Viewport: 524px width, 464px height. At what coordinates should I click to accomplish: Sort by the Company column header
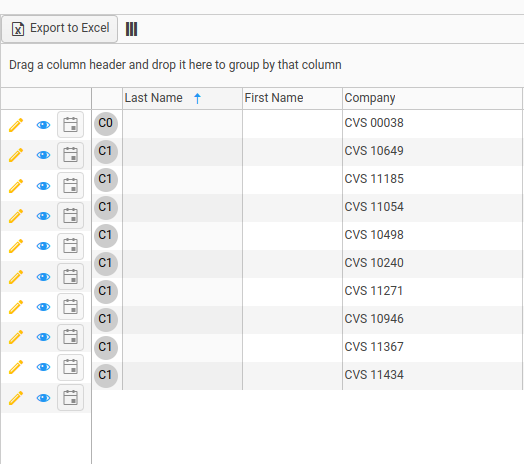432,98
